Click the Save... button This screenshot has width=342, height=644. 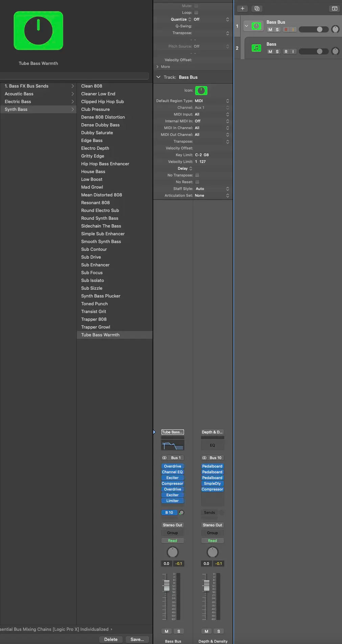click(137, 639)
